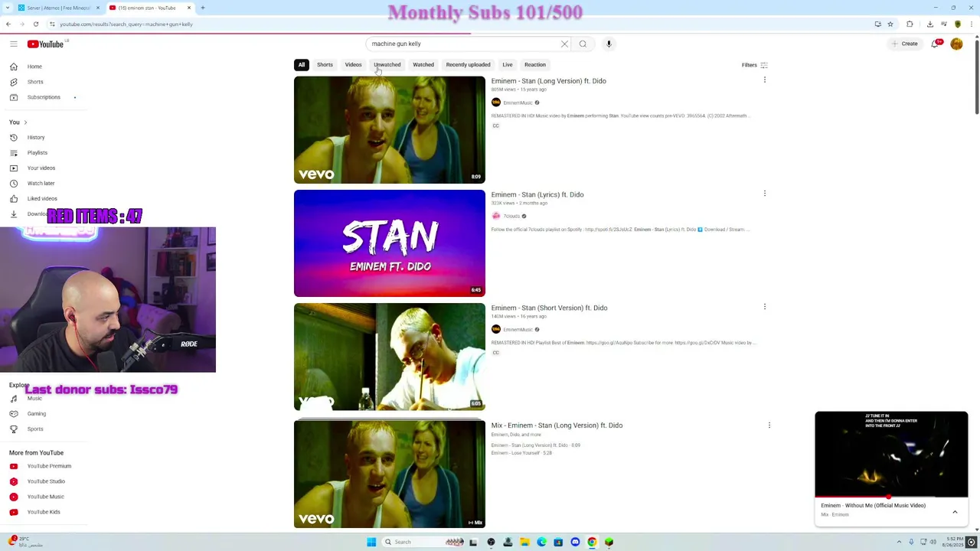
Task: Clear the search box with the X
Action: 564,44
